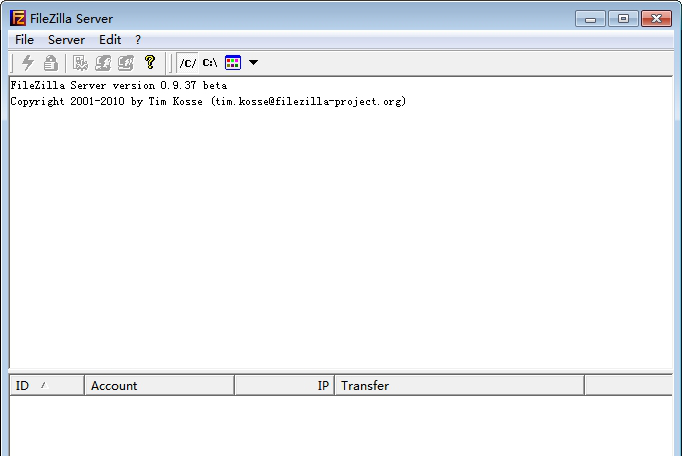Expand the dropdown arrow beside grid icon

(x=253, y=63)
